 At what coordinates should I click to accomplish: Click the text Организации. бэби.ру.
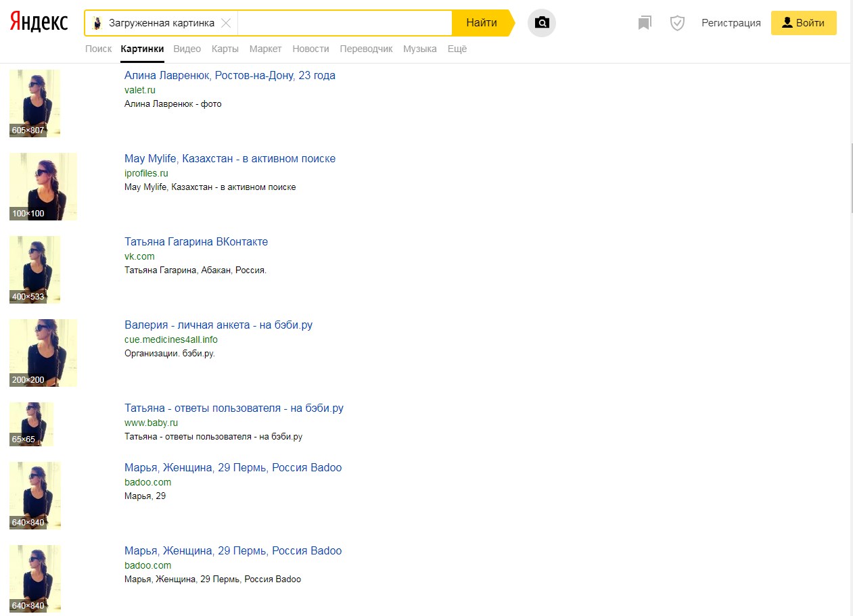[169, 354]
